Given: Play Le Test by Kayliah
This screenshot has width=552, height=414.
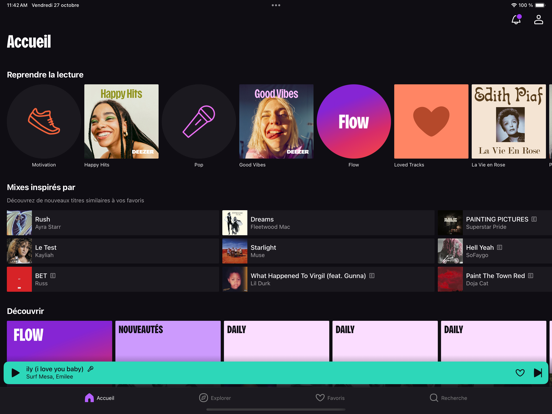Looking at the screenshot, I should [113, 251].
